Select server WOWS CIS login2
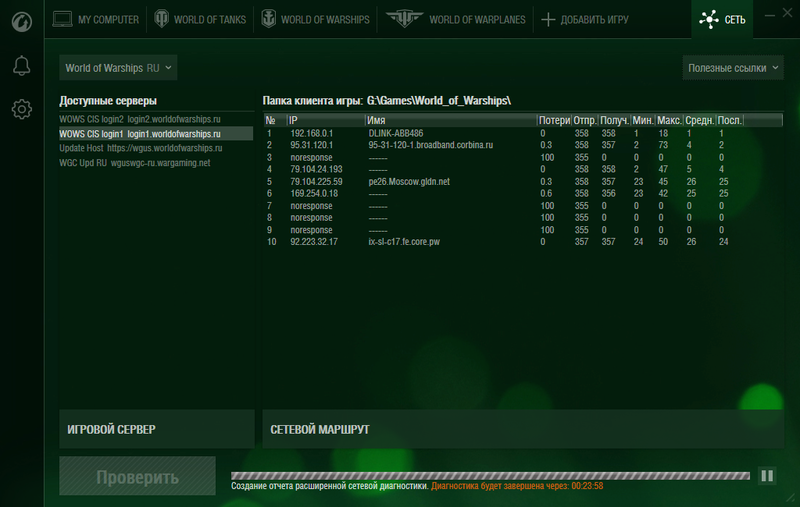Image resolution: width=800 pixels, height=507 pixels. tap(156, 119)
